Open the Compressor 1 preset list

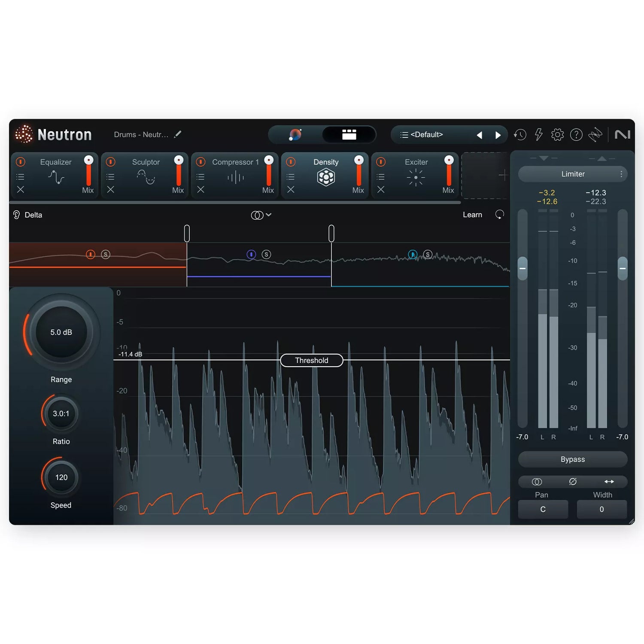point(200,177)
